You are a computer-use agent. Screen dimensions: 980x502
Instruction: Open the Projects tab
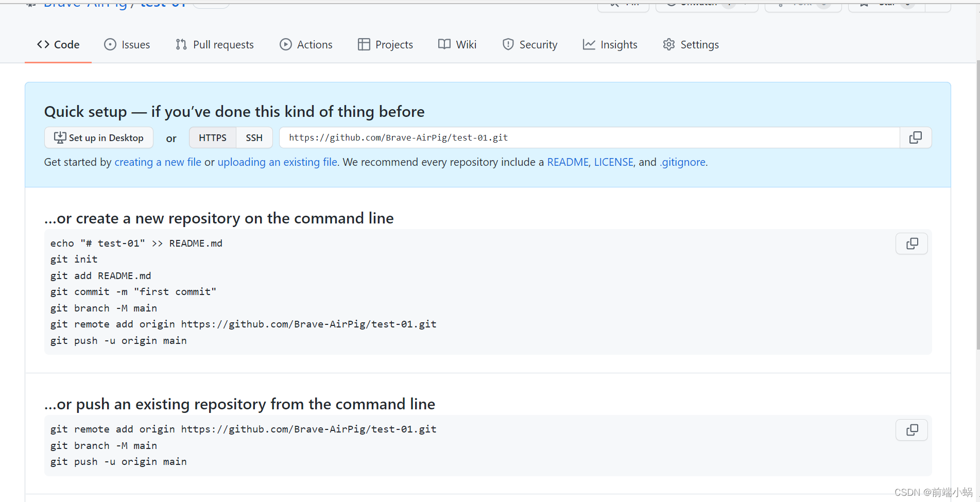(x=385, y=45)
